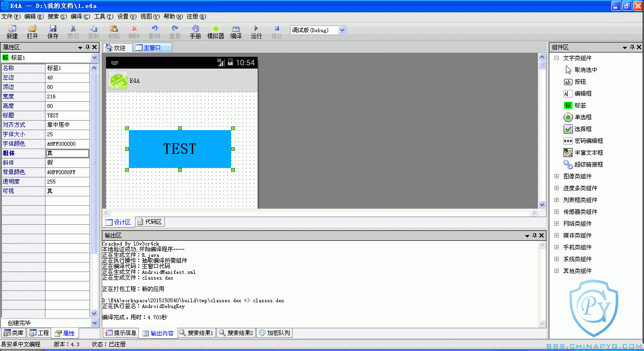Select the 超级链接框 component
This screenshot has height=351, width=644.
point(583,165)
